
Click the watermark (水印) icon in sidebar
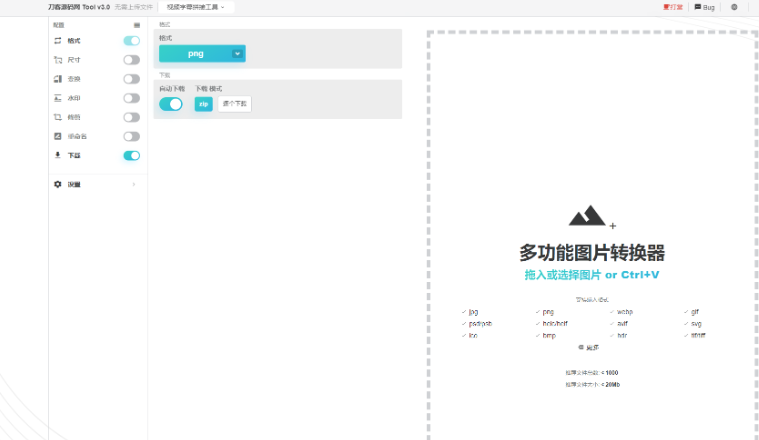pos(58,98)
